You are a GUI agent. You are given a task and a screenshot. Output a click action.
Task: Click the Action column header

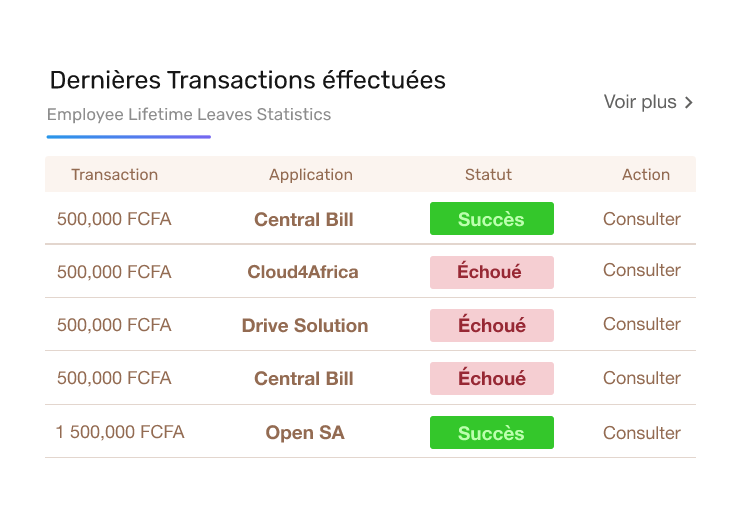pos(645,174)
